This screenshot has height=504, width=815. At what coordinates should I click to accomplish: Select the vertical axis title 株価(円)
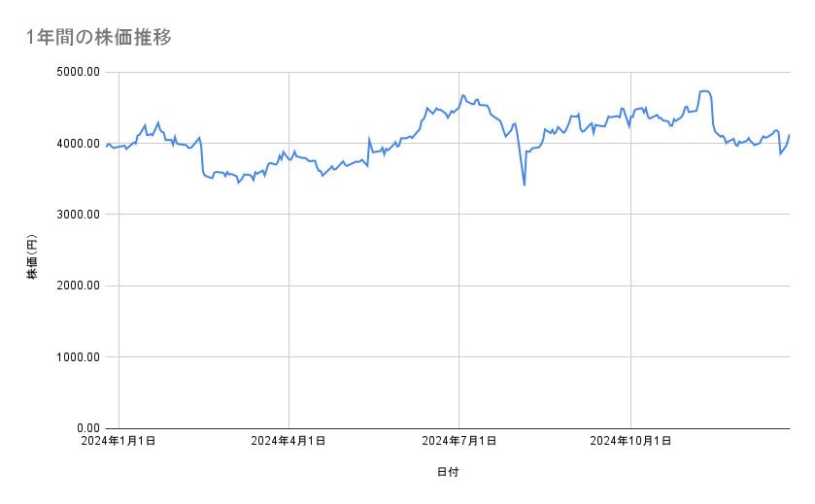point(32,257)
